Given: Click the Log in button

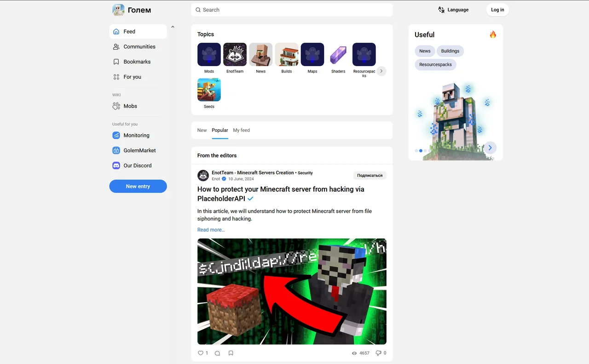Looking at the screenshot, I should 497,10.
